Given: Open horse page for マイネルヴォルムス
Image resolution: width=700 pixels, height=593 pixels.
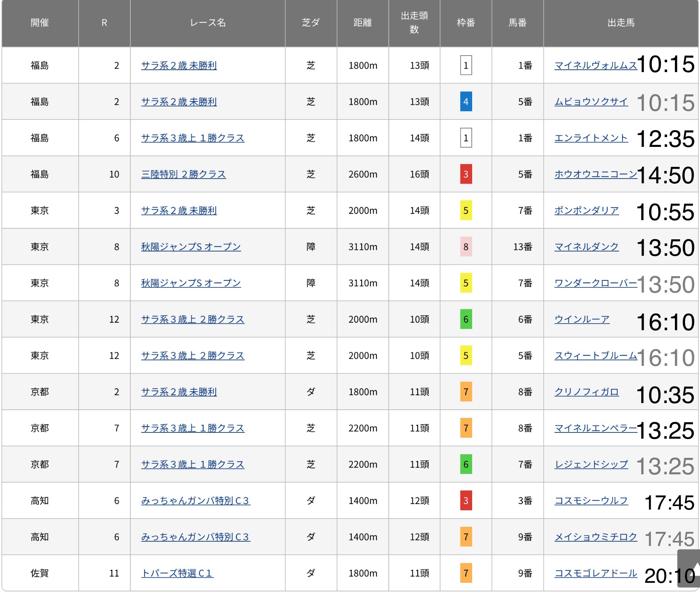Looking at the screenshot, I should point(595,65).
